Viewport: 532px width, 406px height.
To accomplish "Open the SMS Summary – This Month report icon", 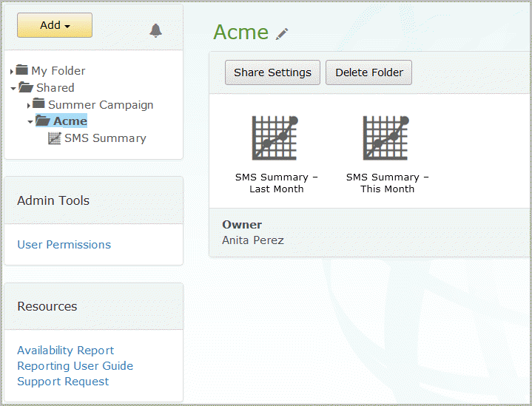I will 385,138.
